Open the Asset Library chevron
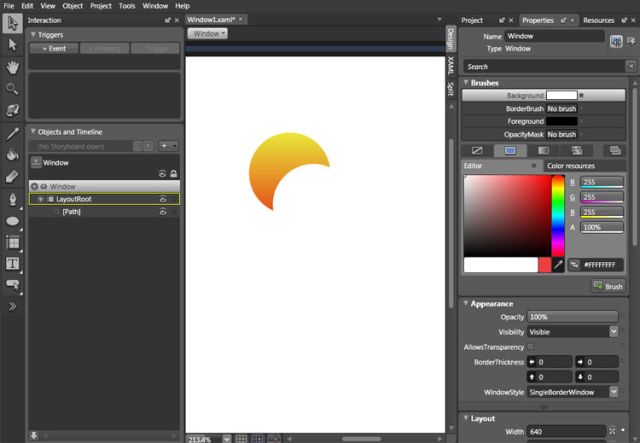The height and width of the screenshot is (443, 640). (x=12, y=307)
